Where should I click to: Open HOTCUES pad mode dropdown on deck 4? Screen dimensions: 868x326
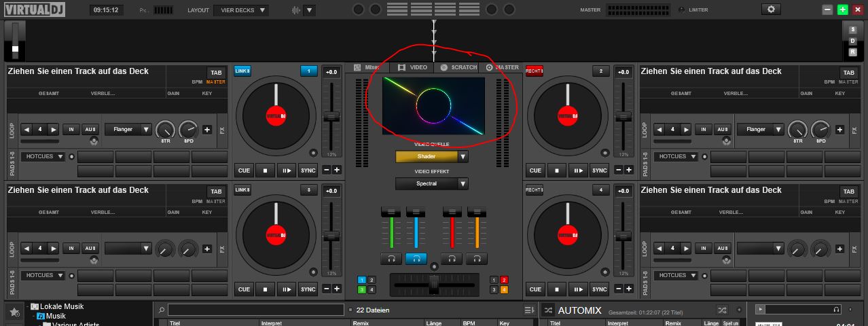(675, 275)
